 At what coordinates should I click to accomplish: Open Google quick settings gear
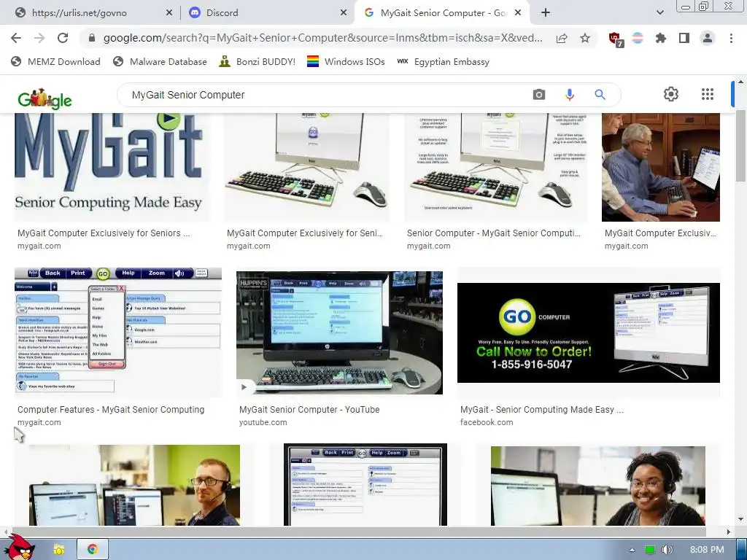pyautogui.click(x=671, y=94)
